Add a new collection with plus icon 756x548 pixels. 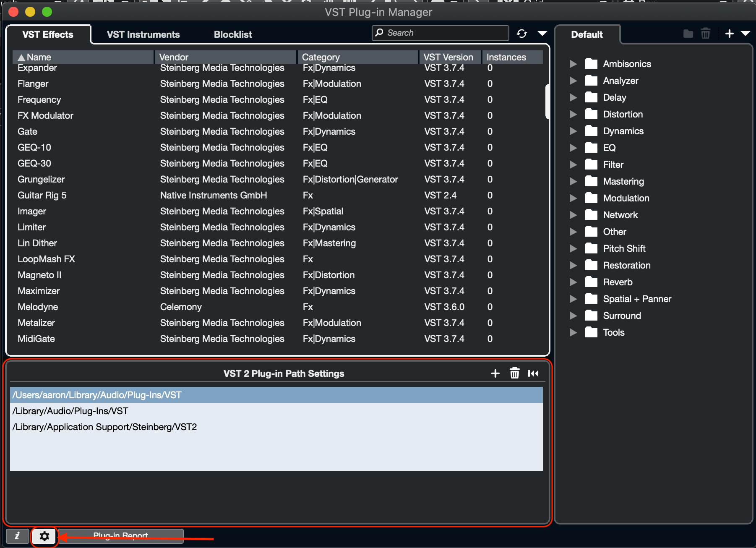tap(729, 34)
